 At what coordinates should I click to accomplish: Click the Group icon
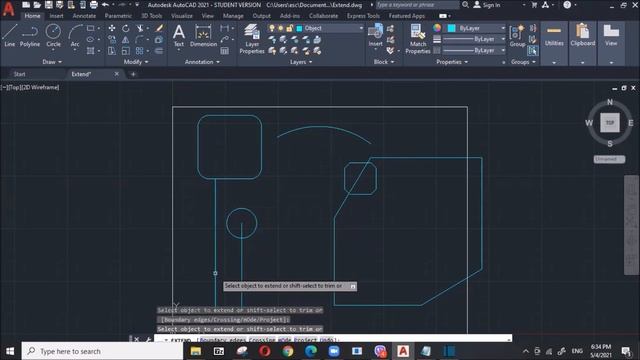(517, 36)
